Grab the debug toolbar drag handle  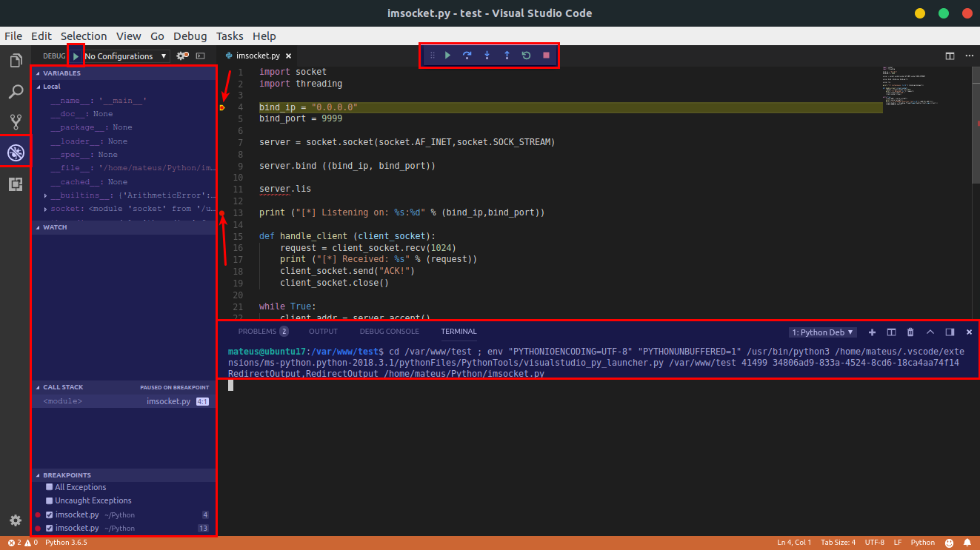(433, 56)
